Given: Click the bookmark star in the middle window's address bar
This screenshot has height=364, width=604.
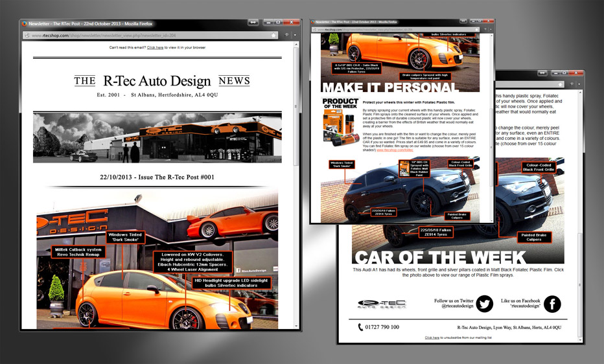Looking at the screenshot, I should coord(477,29).
